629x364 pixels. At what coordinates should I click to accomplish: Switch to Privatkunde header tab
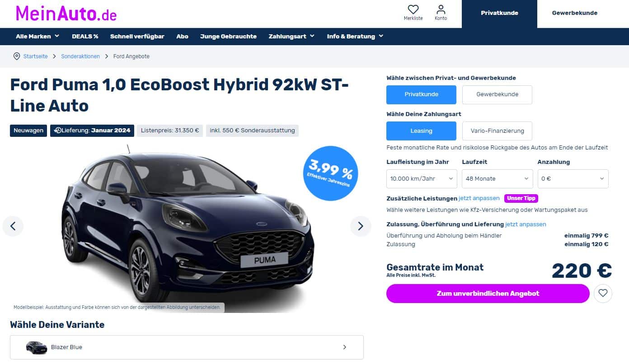[499, 13]
